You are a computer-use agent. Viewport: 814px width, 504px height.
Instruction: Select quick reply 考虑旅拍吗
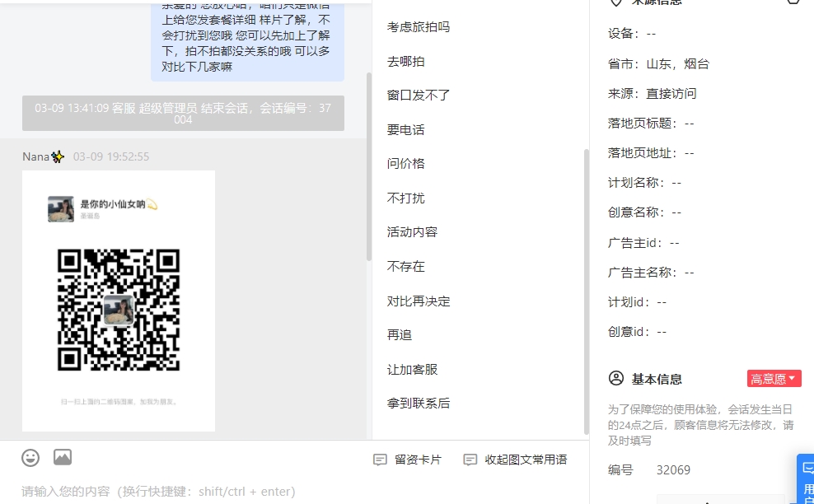tap(419, 27)
